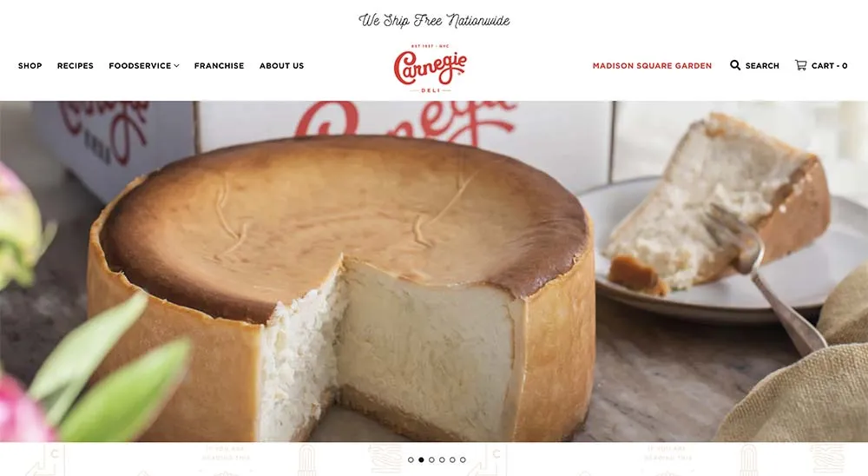Viewport: 868px width, 476px height.
Task: Follow the Madison Square Garden link
Action: 652,65
